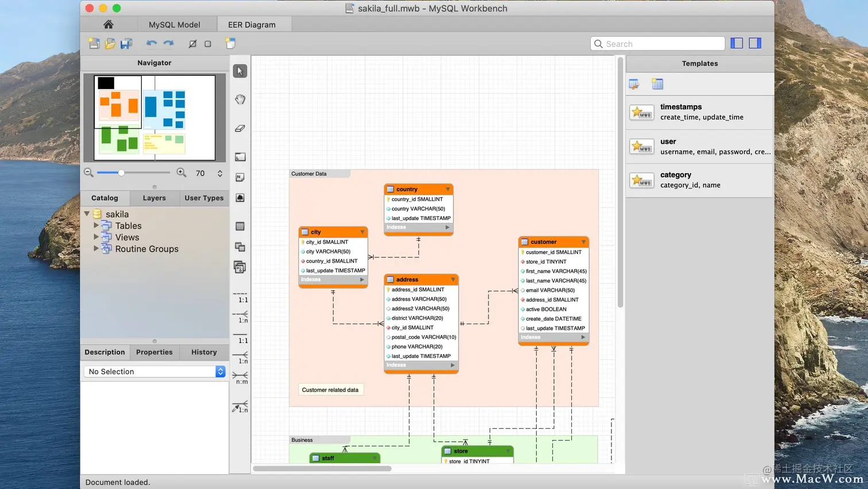The image size is (868, 489).
Task: Click the zoom level stepper arrows
Action: point(220,173)
